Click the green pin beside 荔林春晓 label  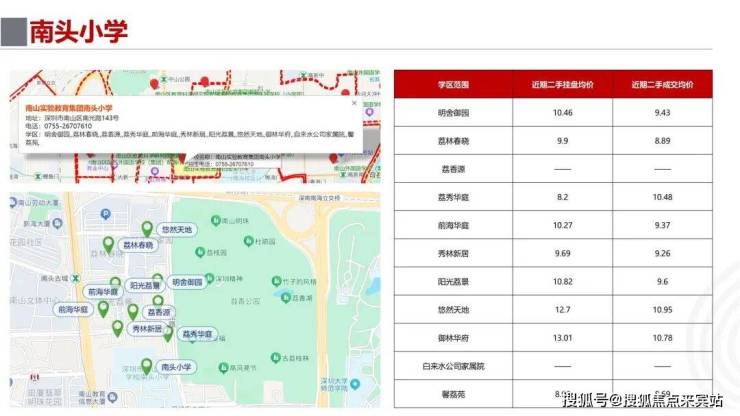[109, 245]
